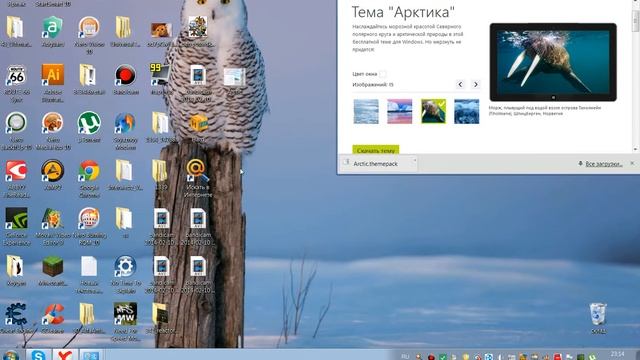The width and height of the screenshot is (640, 360).
Task: Launch Cheat Engine from the desktop
Action: (16, 314)
